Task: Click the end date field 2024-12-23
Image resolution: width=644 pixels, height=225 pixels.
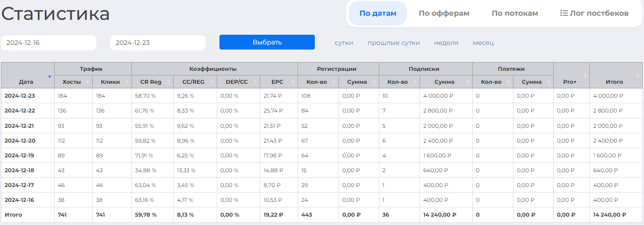Action: (x=157, y=43)
